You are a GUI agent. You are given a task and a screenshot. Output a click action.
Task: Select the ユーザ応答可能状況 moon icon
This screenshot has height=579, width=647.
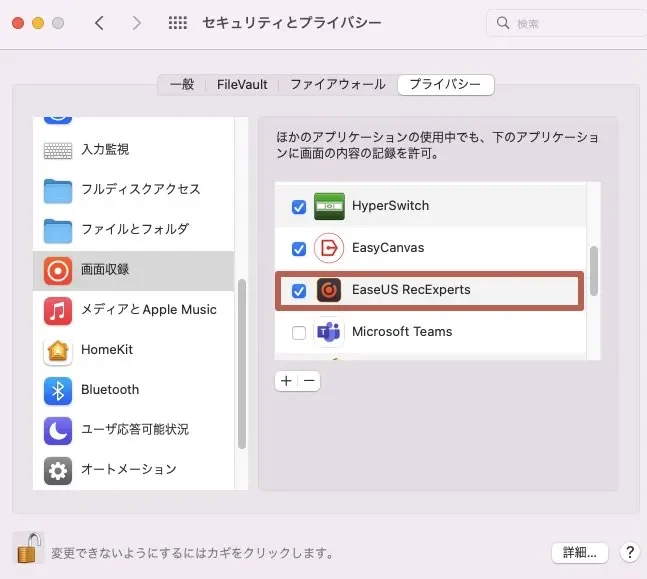point(58,430)
